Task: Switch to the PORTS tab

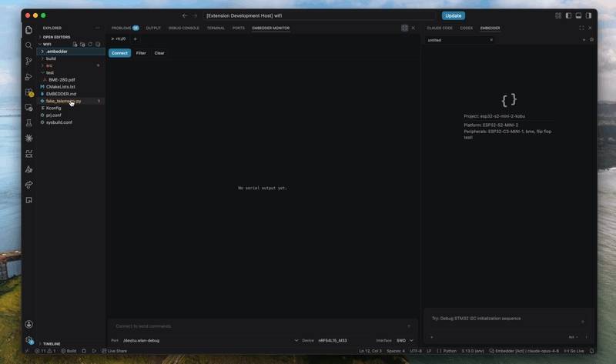Action: point(238,28)
